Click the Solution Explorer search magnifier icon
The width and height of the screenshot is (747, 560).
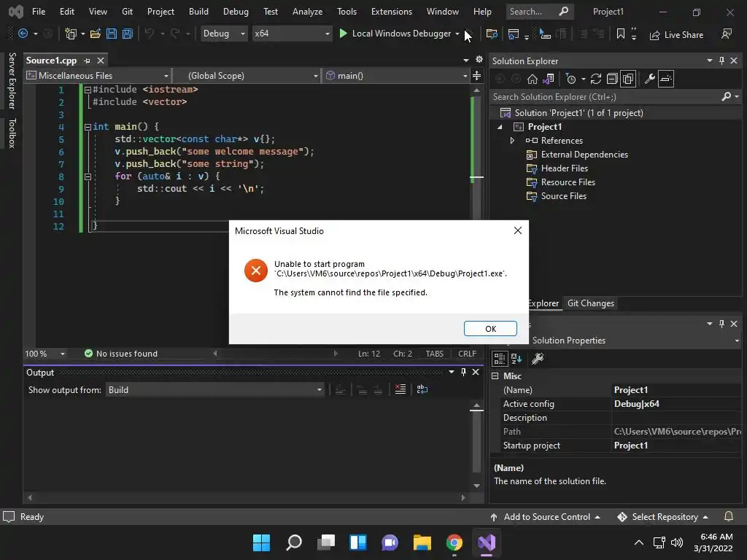726,97
